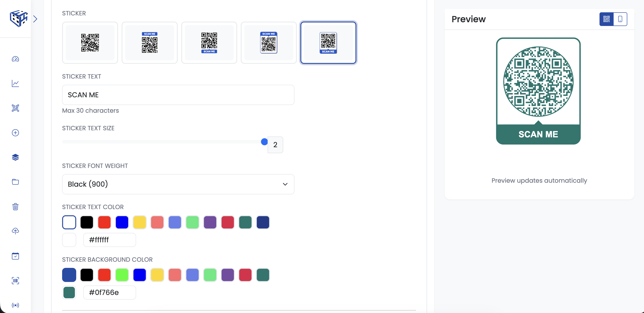The width and height of the screenshot is (644, 313).
Task: Open the trash bin icon in sidebar
Action: [x=15, y=207]
